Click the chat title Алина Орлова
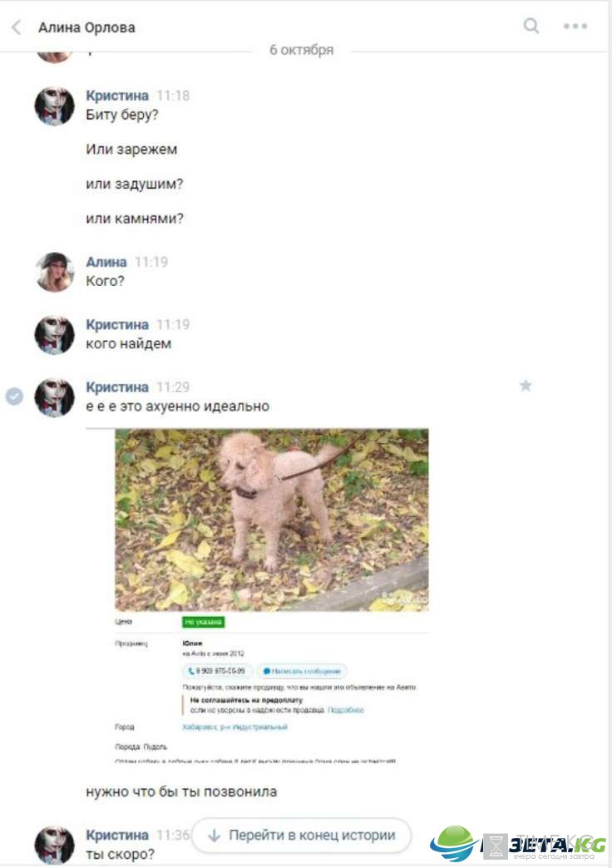Image resolution: width=612 pixels, height=868 pixels. click(x=86, y=27)
